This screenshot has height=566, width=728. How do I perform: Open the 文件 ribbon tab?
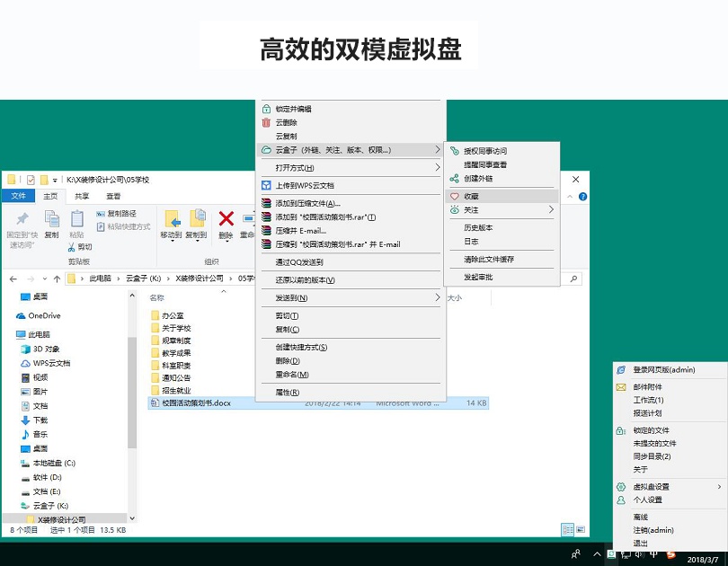(19, 196)
